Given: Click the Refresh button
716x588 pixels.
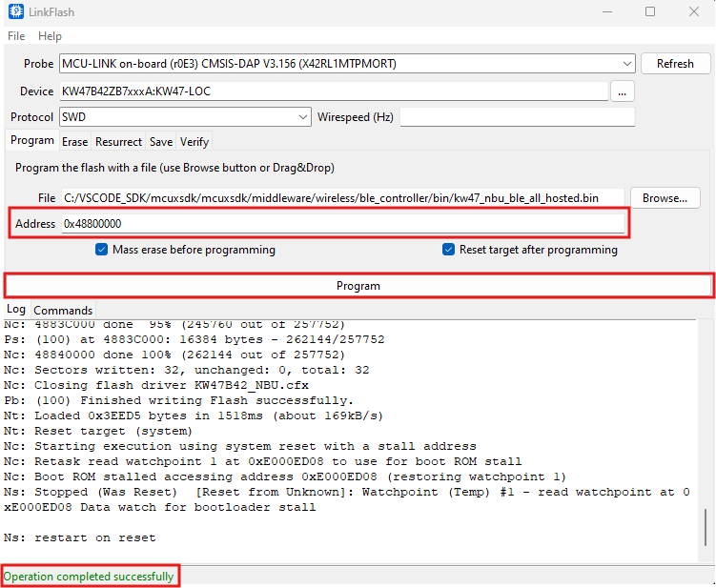Looking at the screenshot, I should pyautogui.click(x=675, y=64).
